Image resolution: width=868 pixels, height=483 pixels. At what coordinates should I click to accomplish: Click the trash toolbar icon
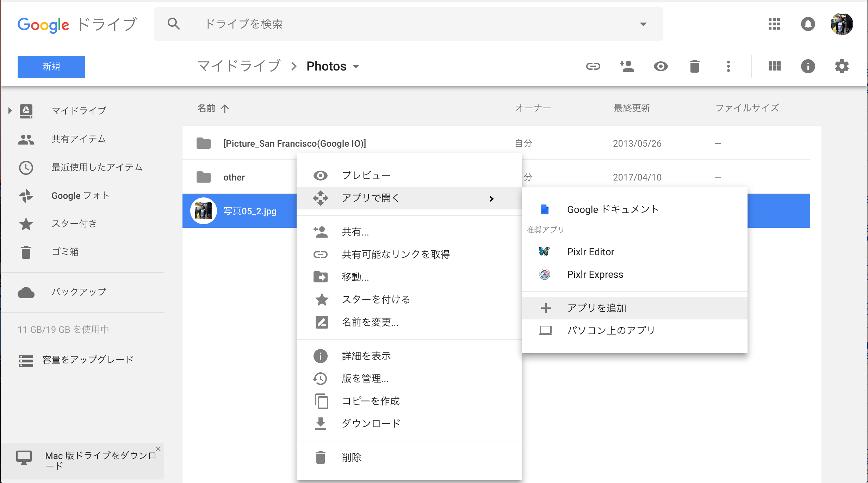(694, 66)
